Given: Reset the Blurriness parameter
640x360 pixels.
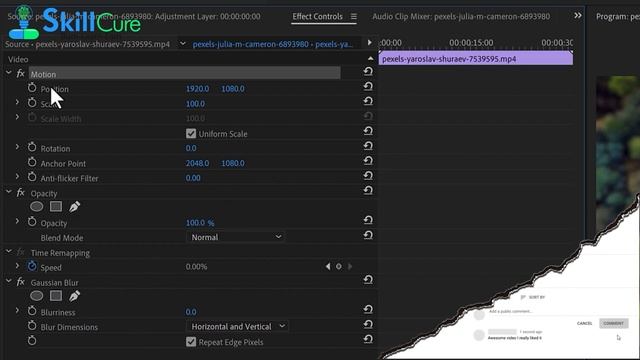Looking at the screenshot, I should pyautogui.click(x=368, y=309).
